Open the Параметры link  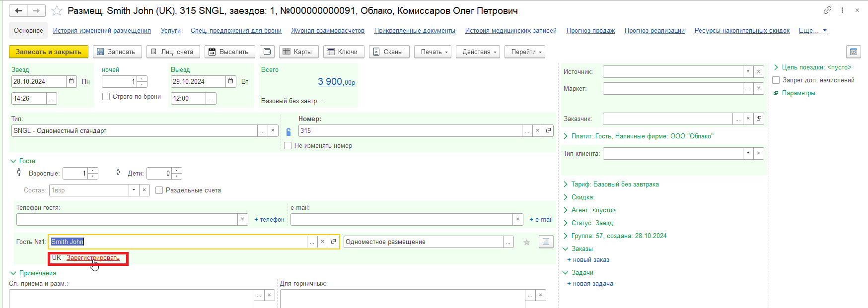[x=798, y=93]
